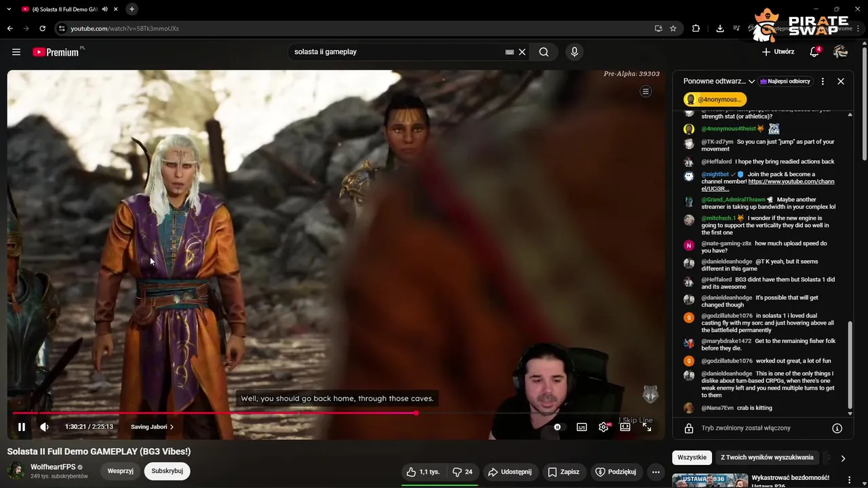Toggle subtitles on the player

(x=582, y=427)
